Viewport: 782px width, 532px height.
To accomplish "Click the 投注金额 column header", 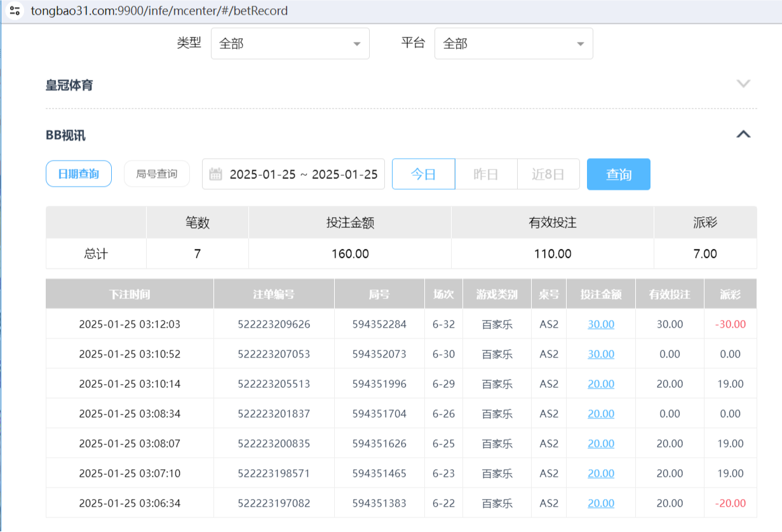I will coord(601,293).
